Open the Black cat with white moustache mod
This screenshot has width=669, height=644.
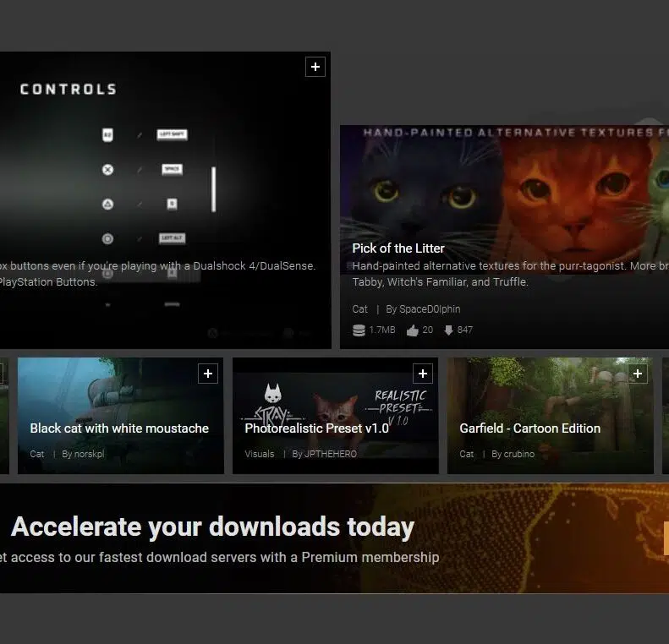click(119, 428)
